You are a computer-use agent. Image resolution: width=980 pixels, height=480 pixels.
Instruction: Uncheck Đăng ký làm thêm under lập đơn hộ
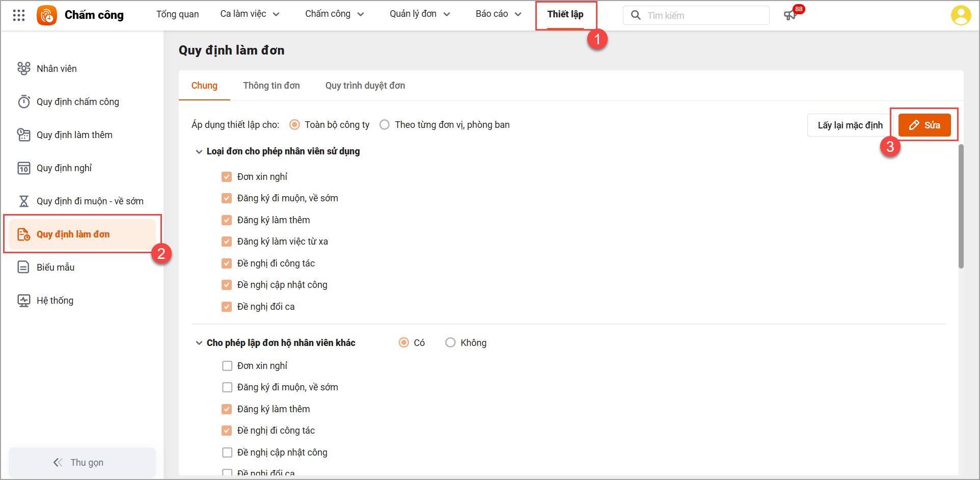[x=227, y=409]
